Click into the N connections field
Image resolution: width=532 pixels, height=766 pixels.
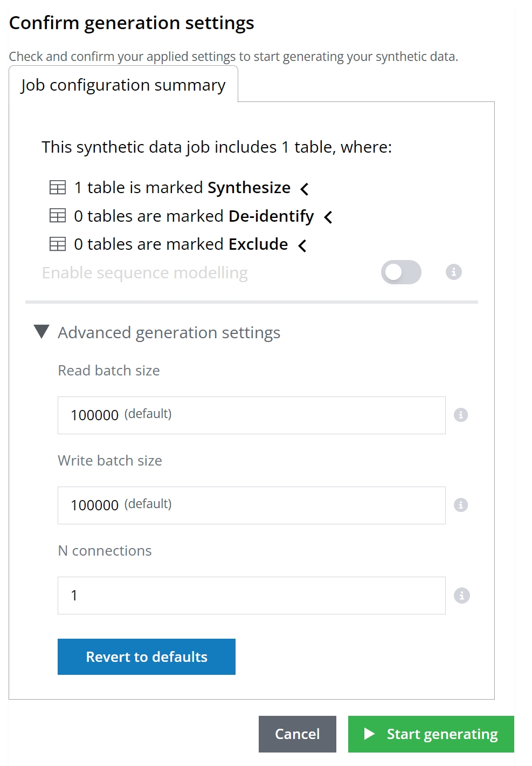(251, 596)
